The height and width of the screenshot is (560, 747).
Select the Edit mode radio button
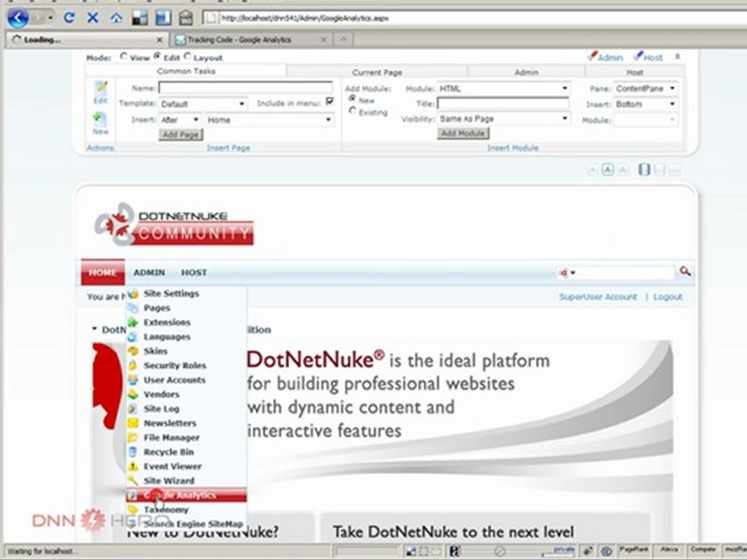pos(158,56)
